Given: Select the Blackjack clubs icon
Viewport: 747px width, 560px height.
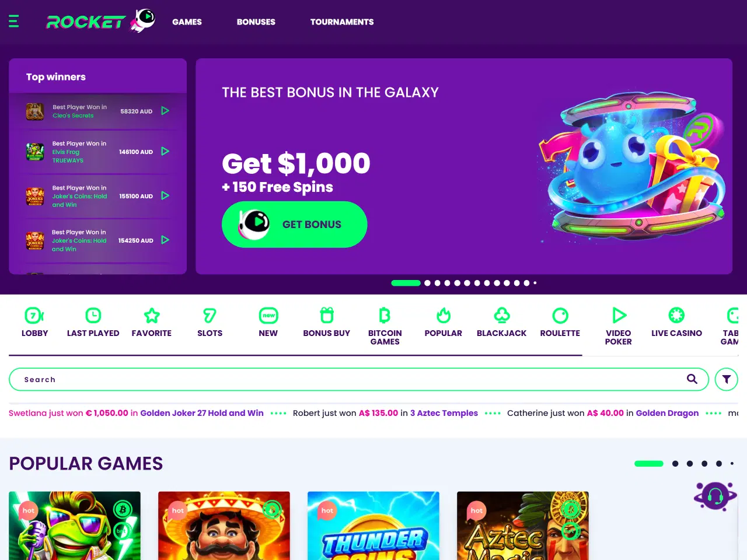Looking at the screenshot, I should point(502,316).
